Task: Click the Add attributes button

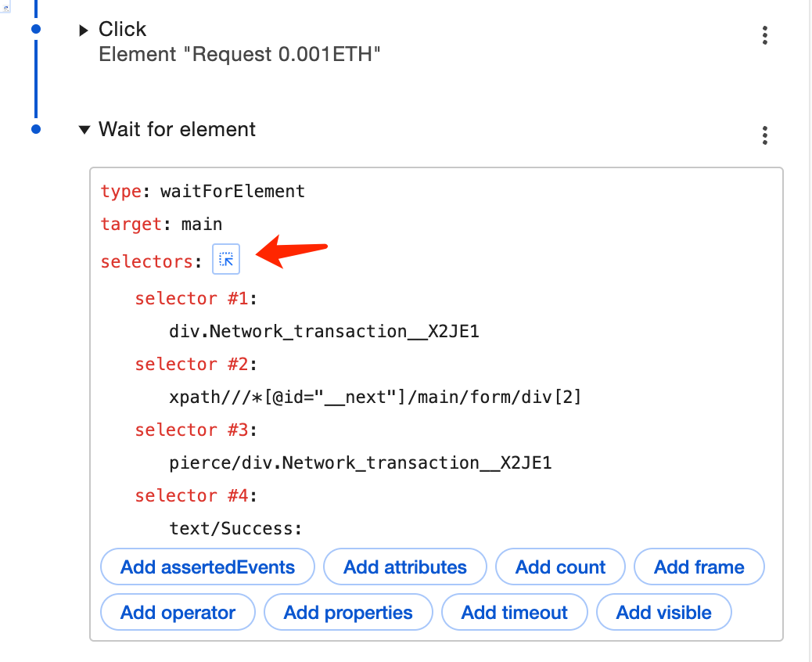Action: [405, 567]
